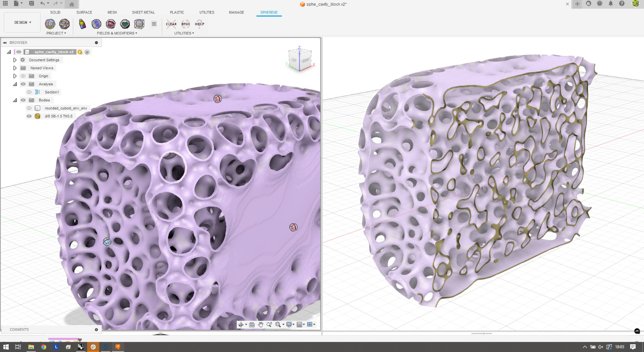The height and width of the screenshot is (352, 644).
Task: Click the Save icon in top bar
Action: click(x=31, y=4)
